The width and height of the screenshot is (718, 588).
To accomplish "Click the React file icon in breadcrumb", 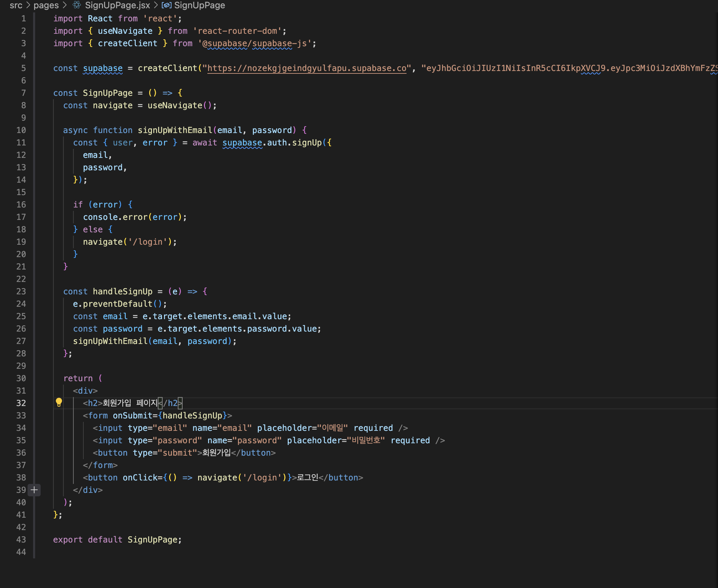I will click(77, 5).
